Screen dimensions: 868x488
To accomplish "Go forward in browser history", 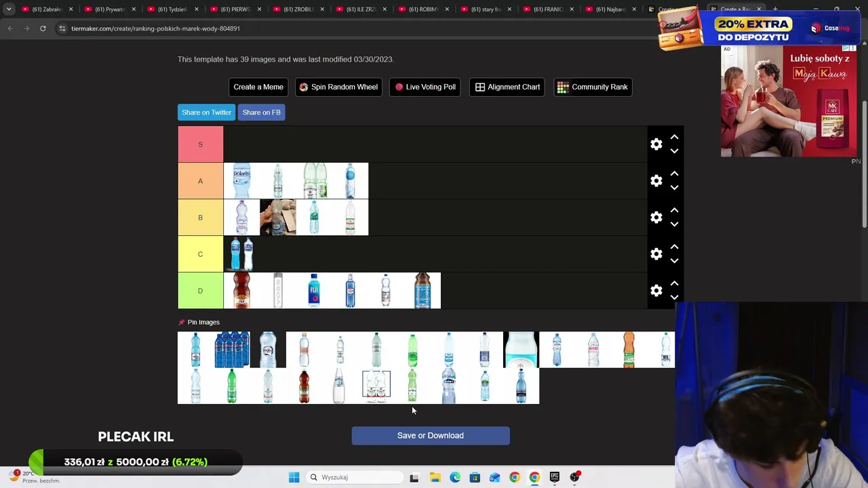I will (26, 28).
